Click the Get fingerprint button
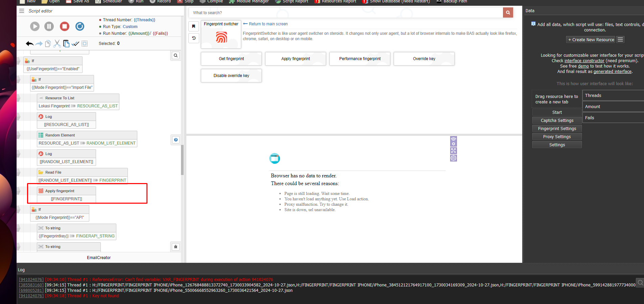The height and width of the screenshot is (304, 644). pyautogui.click(x=231, y=59)
